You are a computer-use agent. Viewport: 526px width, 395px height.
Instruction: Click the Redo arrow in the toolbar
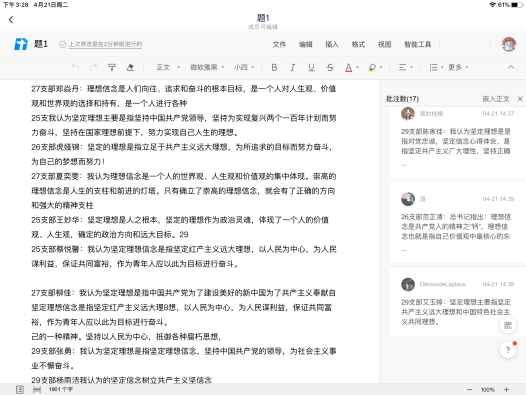coord(93,67)
